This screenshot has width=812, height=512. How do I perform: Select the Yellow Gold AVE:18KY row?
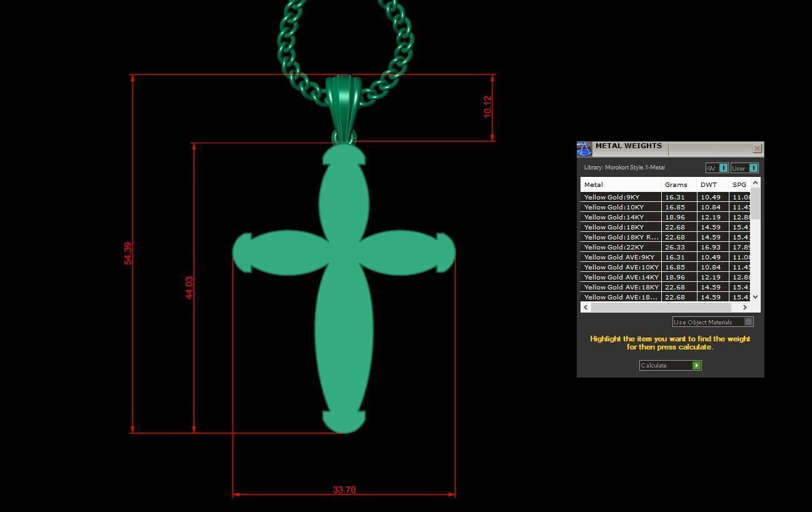click(665, 287)
